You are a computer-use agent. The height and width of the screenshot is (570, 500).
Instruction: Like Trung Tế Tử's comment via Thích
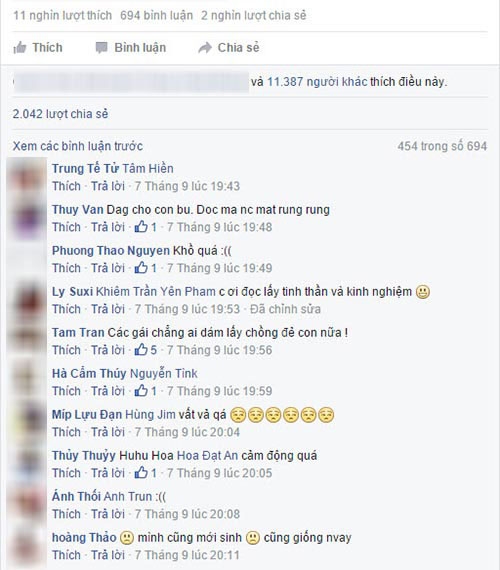tap(66, 186)
